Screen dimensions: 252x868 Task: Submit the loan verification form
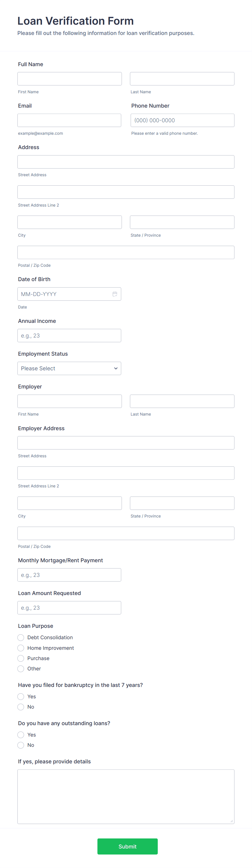(x=127, y=846)
